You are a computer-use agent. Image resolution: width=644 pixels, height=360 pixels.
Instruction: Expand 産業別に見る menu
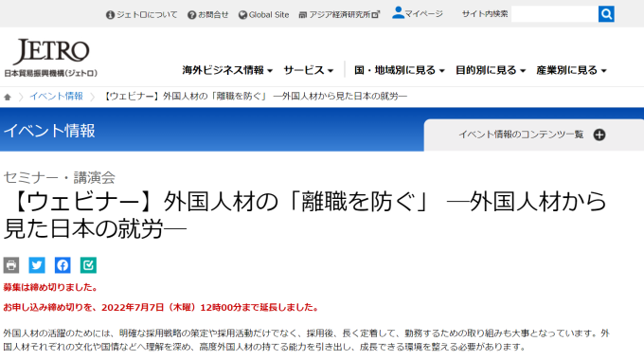(x=571, y=70)
